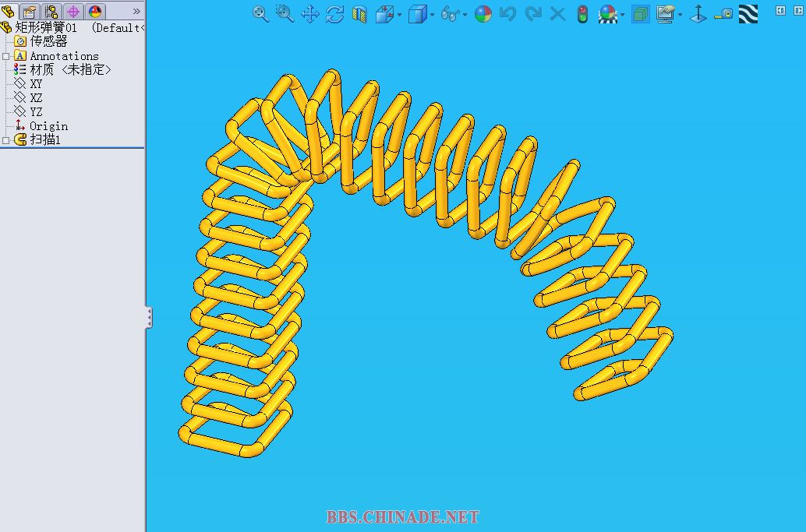Switch to the PropertyManager tab
Screen dimensions: 806x532
coord(30,11)
